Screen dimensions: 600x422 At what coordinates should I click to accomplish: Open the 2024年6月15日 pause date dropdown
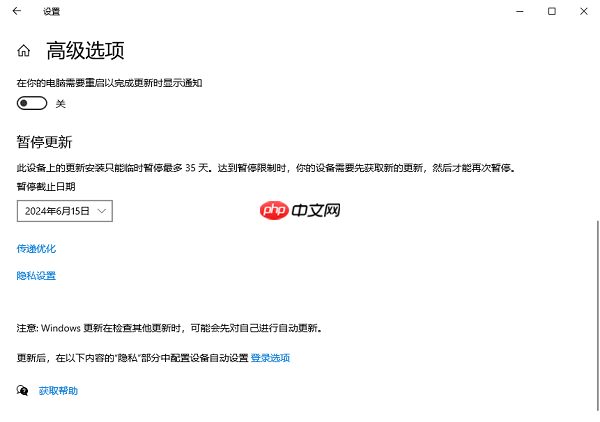(x=64, y=210)
